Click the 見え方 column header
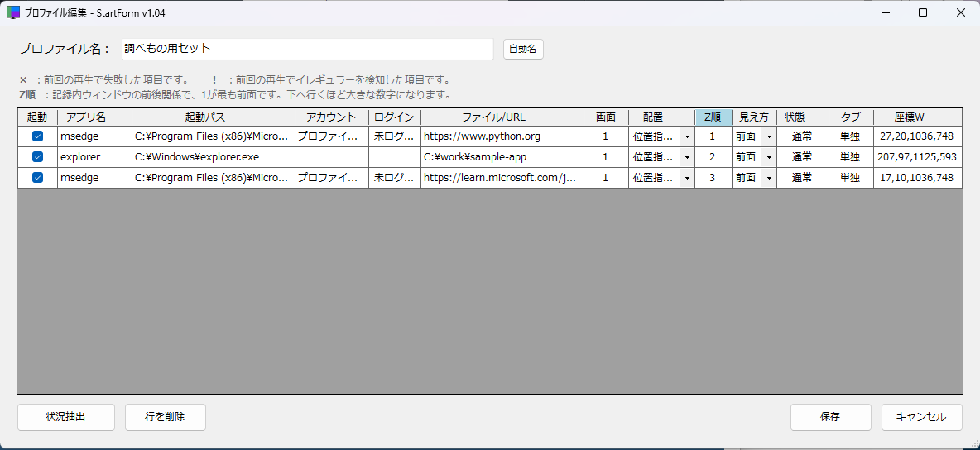The width and height of the screenshot is (980, 450). (x=754, y=117)
